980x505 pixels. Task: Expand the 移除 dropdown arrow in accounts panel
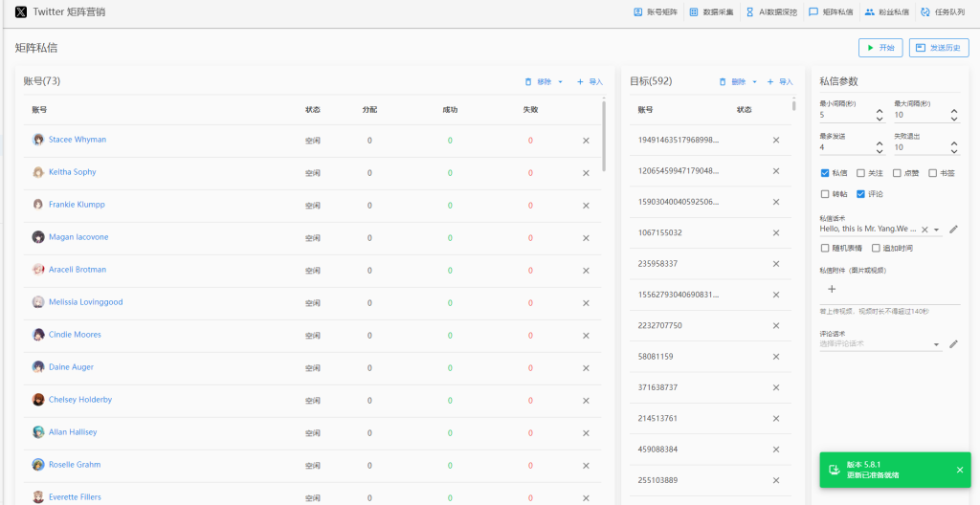pyautogui.click(x=561, y=82)
